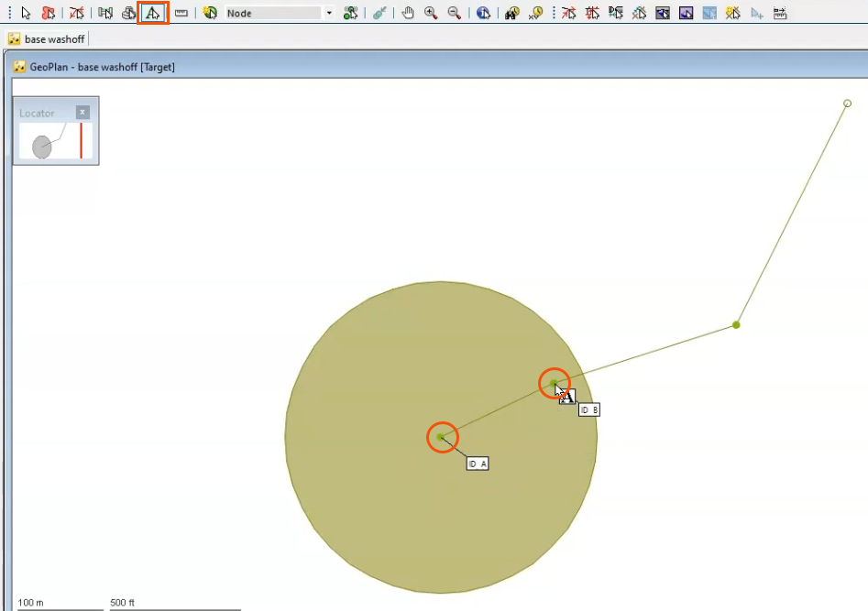The height and width of the screenshot is (611, 868).
Task: Click the blue globe info icon
Action: 483,14
